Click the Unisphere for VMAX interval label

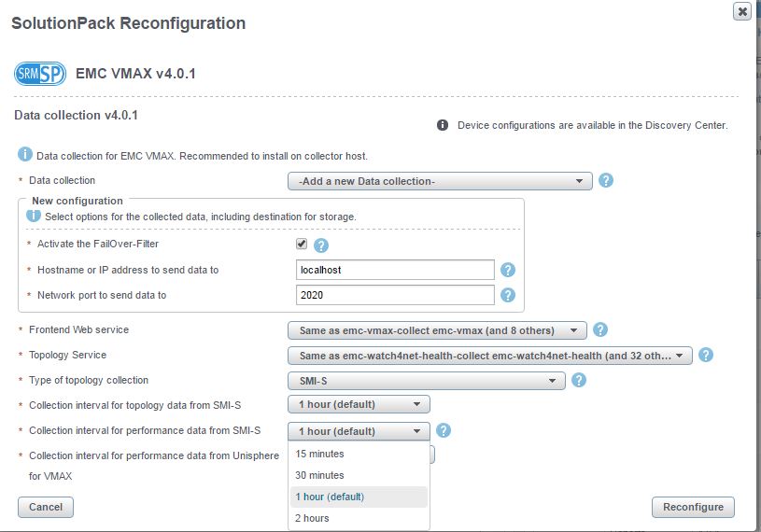coord(153,466)
